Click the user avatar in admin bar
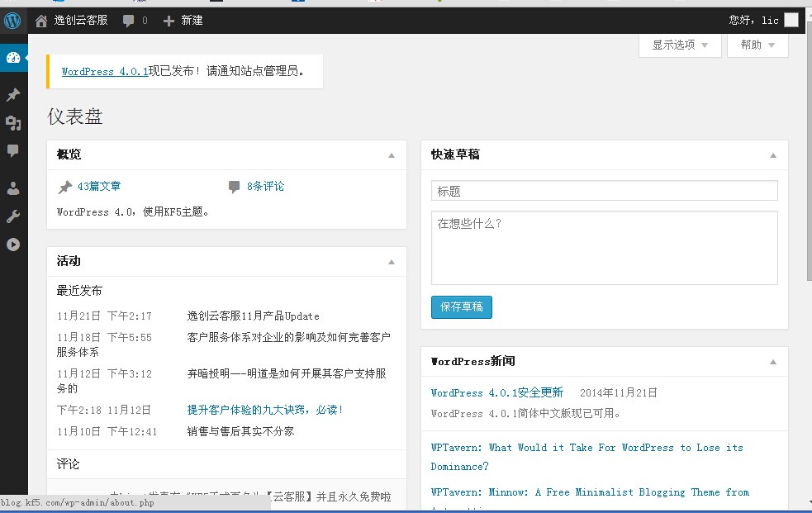Viewport: 812px width, 513px height. pyautogui.click(x=791, y=20)
